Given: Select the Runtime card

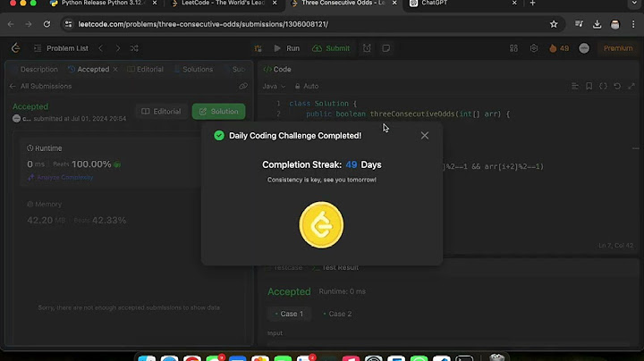Looking at the screenshot, I should pos(112,164).
